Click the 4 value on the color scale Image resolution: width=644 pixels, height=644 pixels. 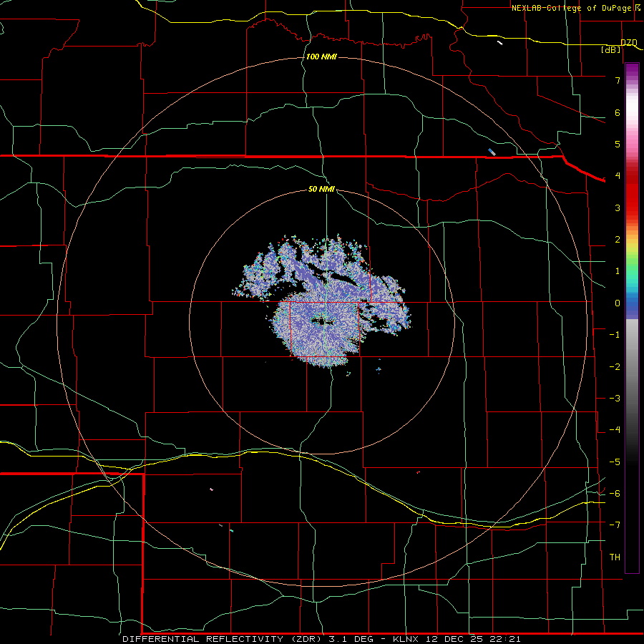[x=618, y=176]
